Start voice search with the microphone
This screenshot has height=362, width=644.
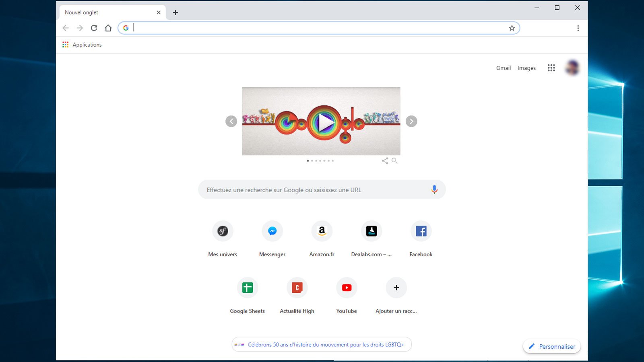[434, 189]
